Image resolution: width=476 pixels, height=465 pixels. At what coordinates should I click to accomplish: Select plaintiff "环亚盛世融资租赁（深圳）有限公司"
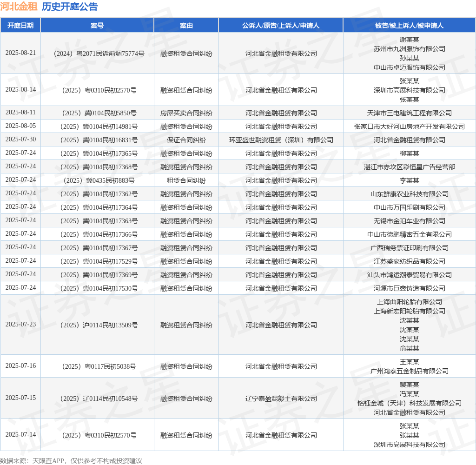281,140
